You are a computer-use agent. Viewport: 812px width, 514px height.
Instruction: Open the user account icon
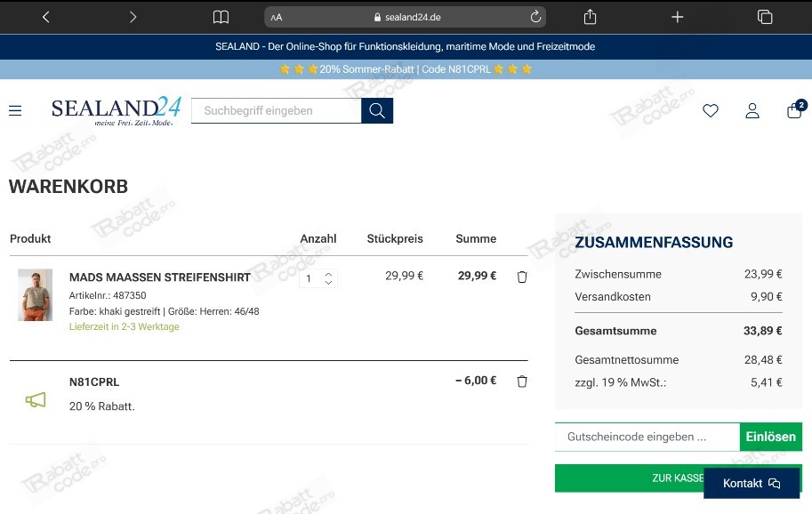coord(752,110)
